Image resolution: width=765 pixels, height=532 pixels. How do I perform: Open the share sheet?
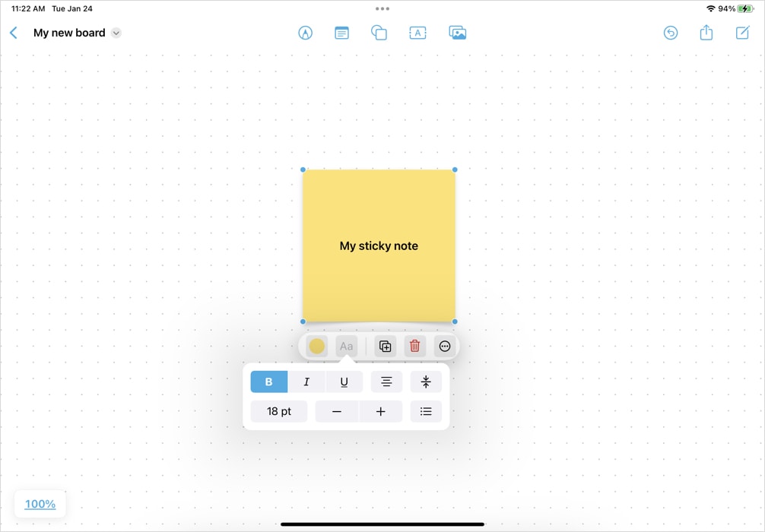[706, 33]
